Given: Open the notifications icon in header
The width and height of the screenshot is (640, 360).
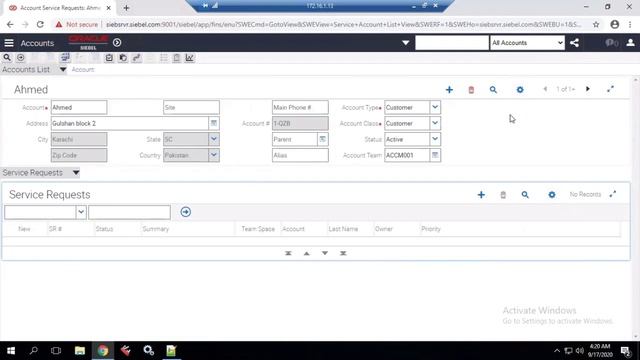Looking at the screenshot, I should (x=611, y=43).
